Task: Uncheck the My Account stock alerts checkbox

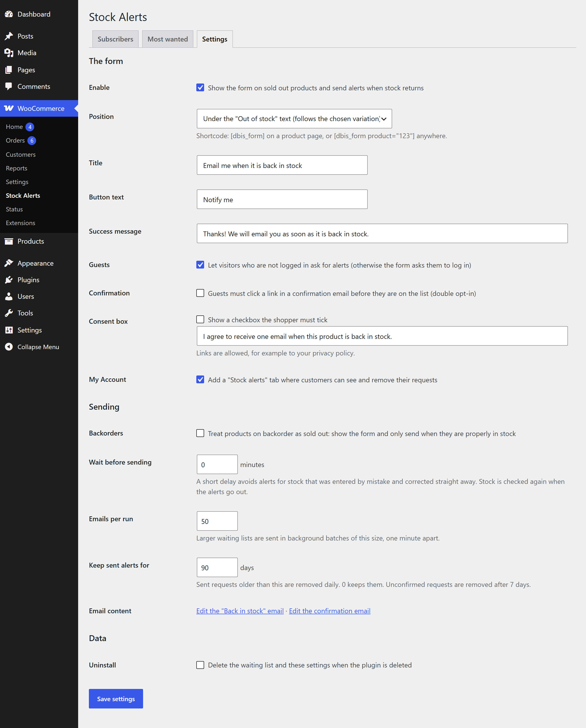Action: 200,380
